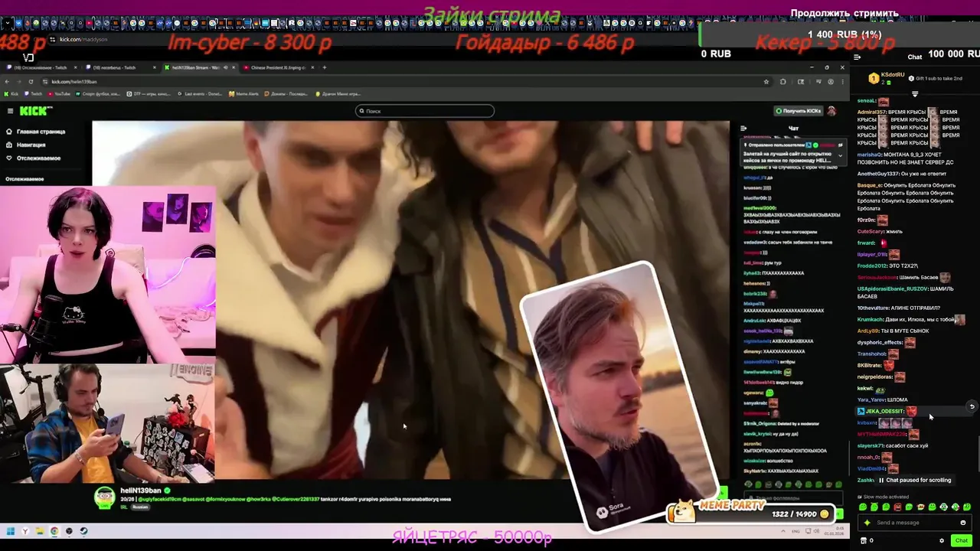The image size is (980, 551).
Task: Insert the red angry emote
Action: tap(898, 507)
